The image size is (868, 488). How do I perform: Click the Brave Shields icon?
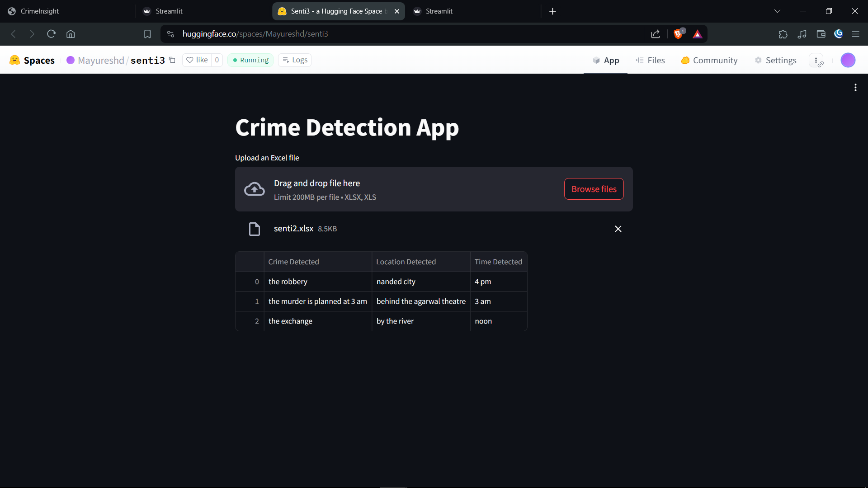tap(678, 34)
